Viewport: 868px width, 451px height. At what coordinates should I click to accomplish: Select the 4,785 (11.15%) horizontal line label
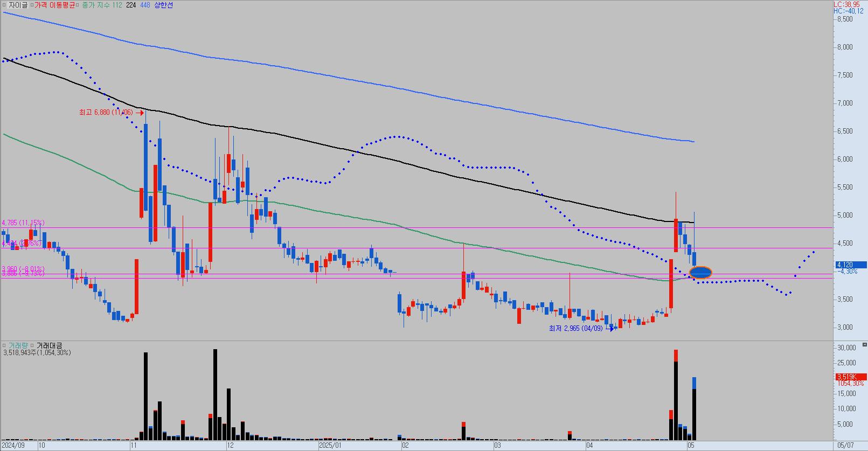pyautogui.click(x=23, y=223)
